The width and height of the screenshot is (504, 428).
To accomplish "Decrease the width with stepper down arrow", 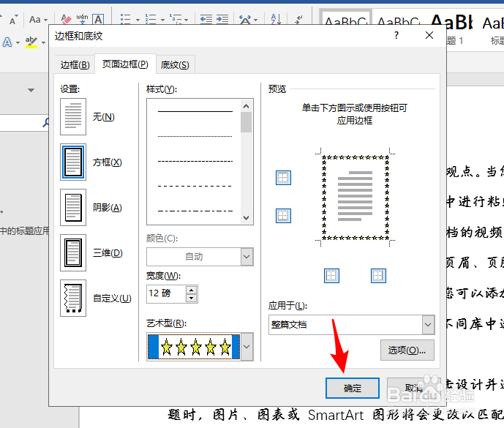I will (191, 298).
